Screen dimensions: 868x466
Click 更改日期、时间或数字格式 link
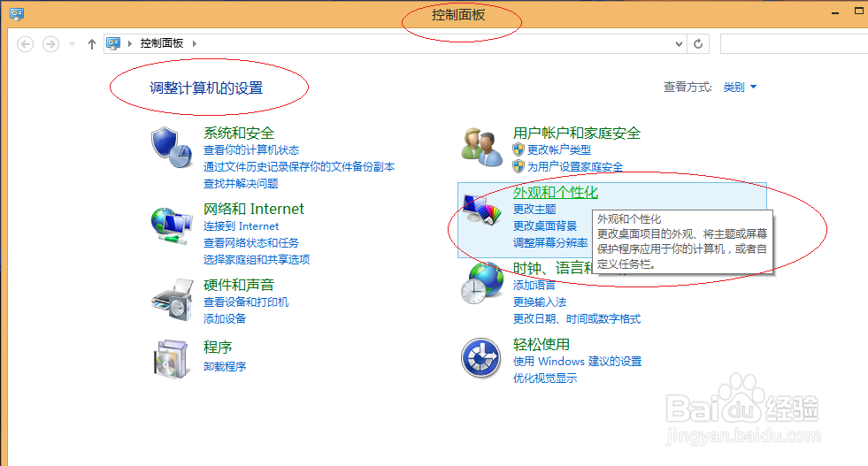[577, 319]
